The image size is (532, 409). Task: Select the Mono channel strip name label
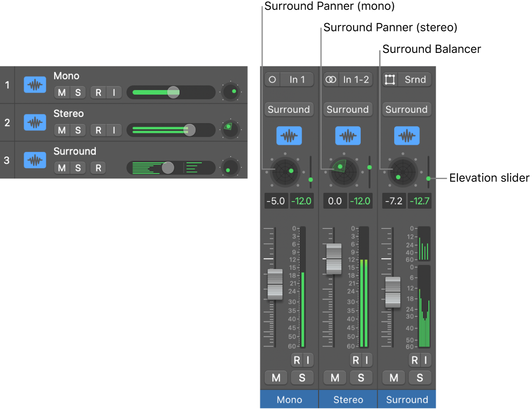tap(289, 399)
